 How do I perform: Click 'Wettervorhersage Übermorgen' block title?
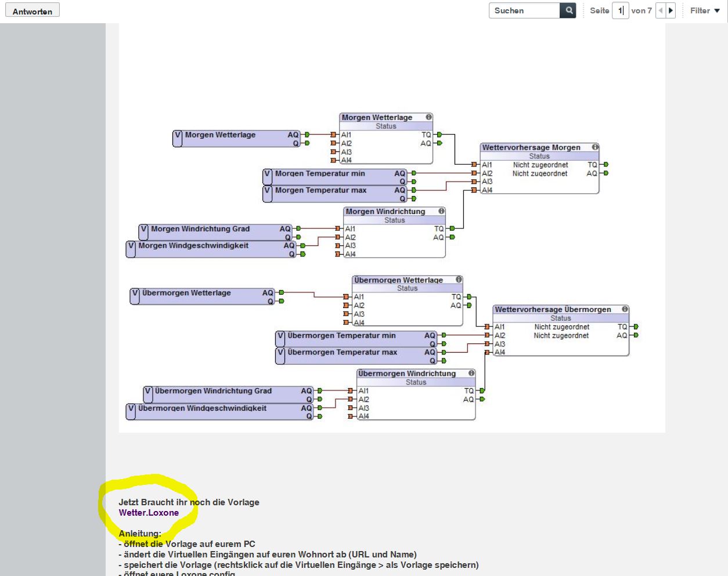(x=553, y=309)
